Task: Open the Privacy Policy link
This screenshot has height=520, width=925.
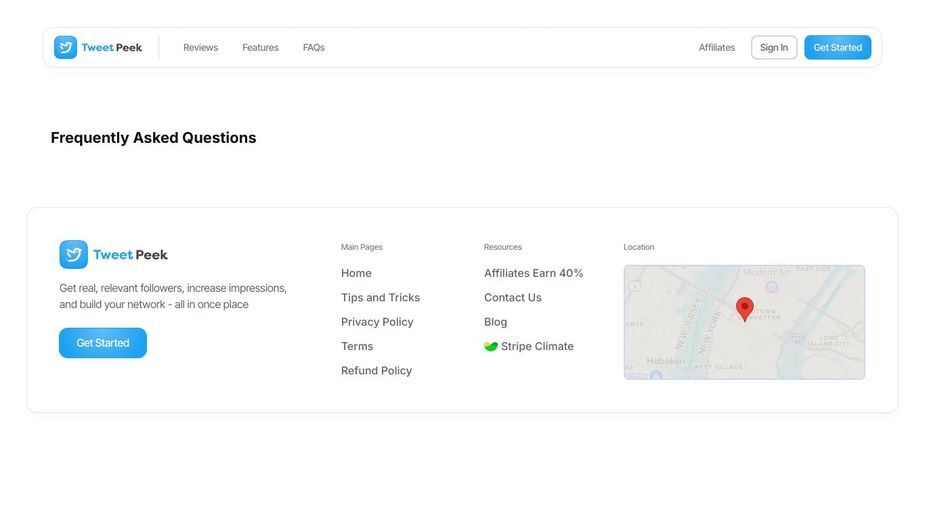Action: click(x=377, y=322)
